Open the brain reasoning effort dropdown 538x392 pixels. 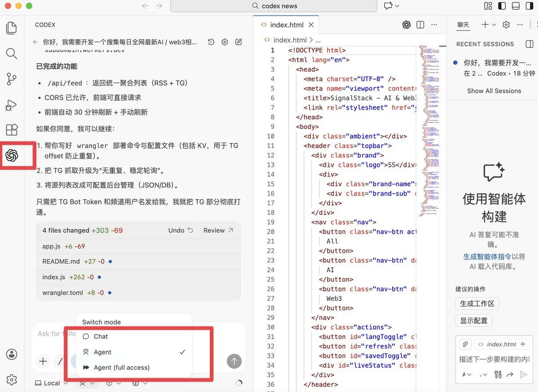pyautogui.click(x=139, y=383)
